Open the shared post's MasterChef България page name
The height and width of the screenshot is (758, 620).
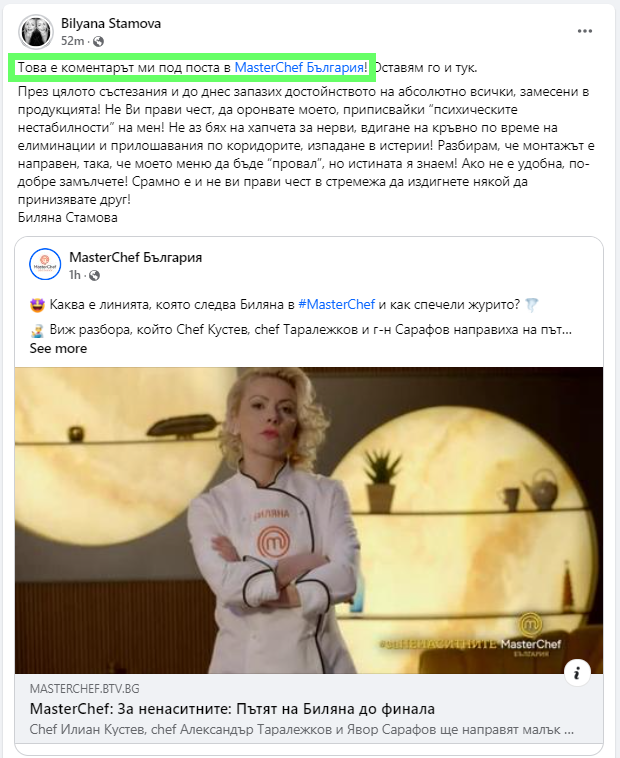(x=135, y=258)
